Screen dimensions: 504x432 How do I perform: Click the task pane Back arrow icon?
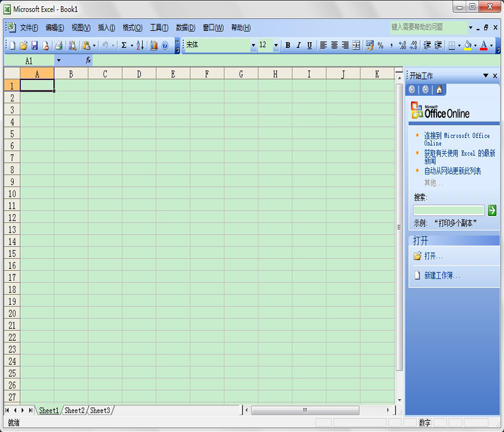click(x=412, y=89)
